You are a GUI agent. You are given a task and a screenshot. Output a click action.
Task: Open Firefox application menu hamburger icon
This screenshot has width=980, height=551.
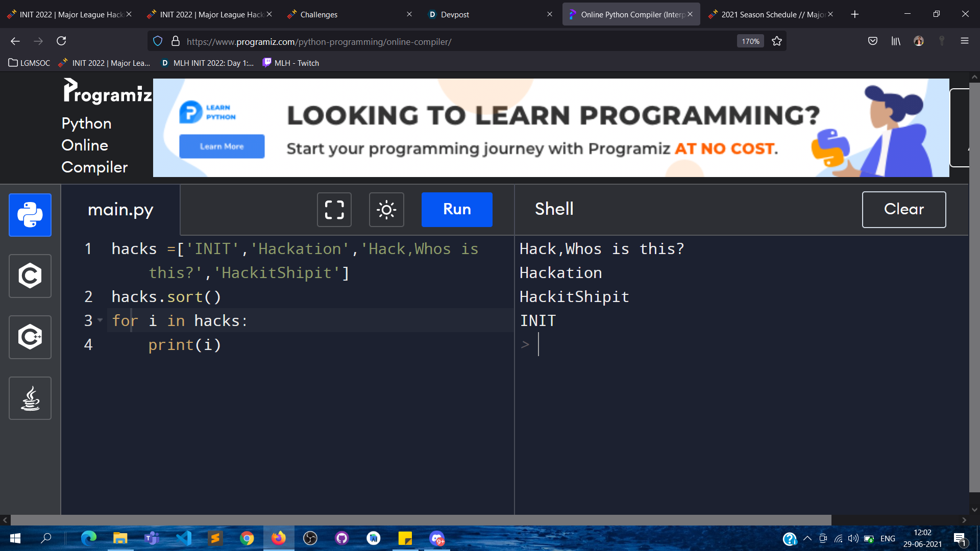[x=964, y=41]
